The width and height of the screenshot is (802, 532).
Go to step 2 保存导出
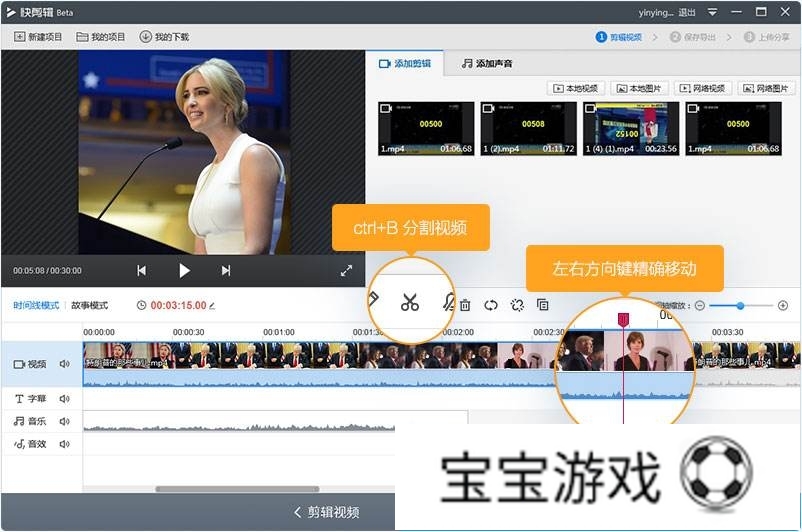693,37
